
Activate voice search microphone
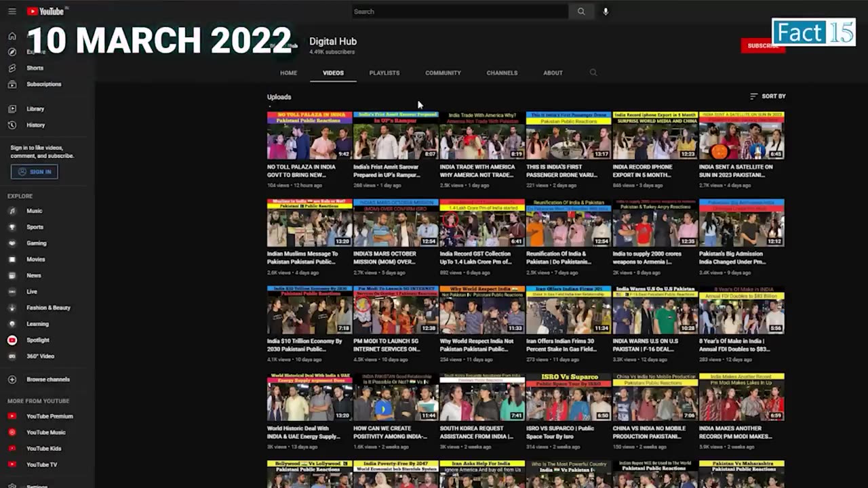(x=606, y=12)
